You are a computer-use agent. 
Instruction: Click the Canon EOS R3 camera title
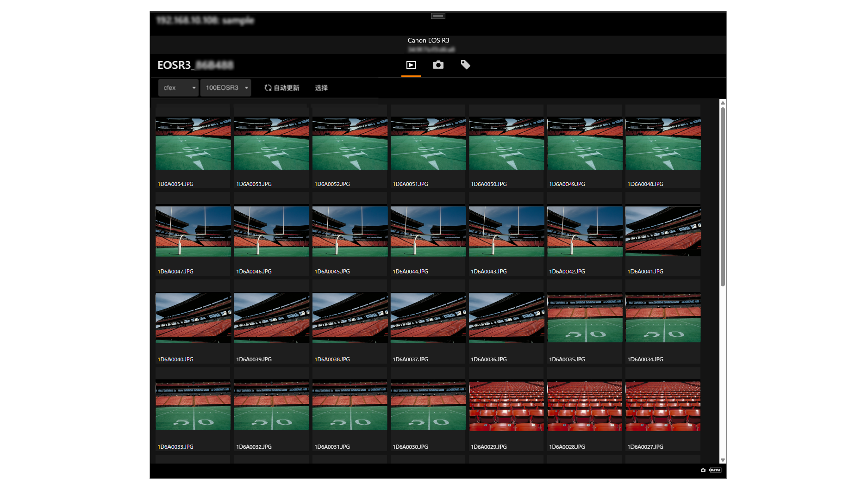click(x=428, y=41)
